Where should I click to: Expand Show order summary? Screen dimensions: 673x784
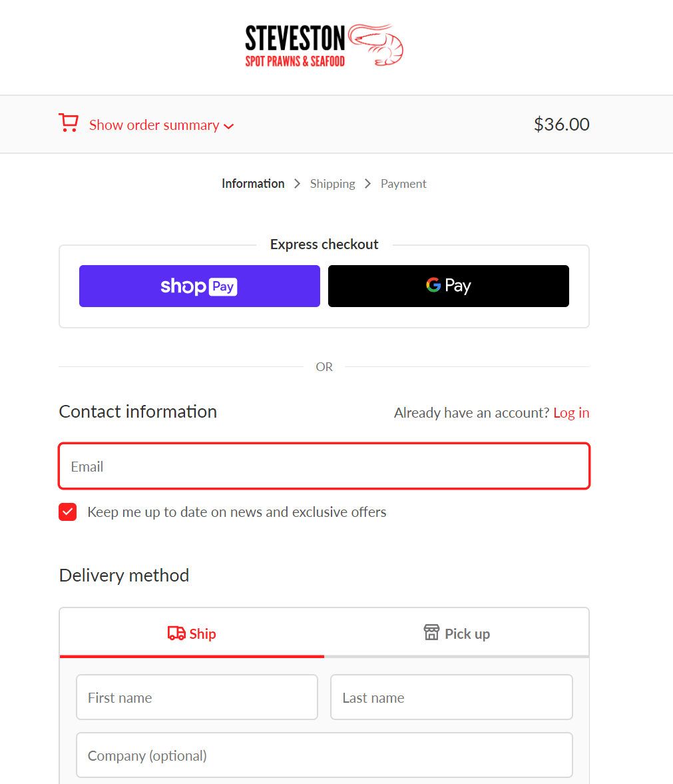pos(154,125)
